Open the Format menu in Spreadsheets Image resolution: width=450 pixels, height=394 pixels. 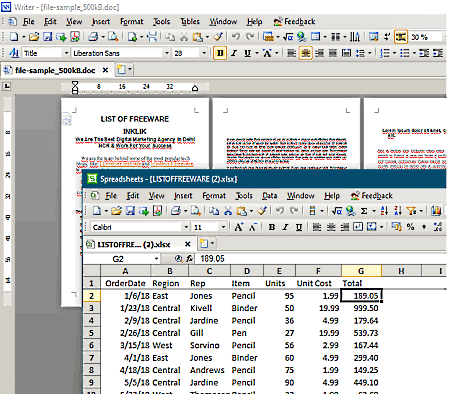tap(214, 196)
